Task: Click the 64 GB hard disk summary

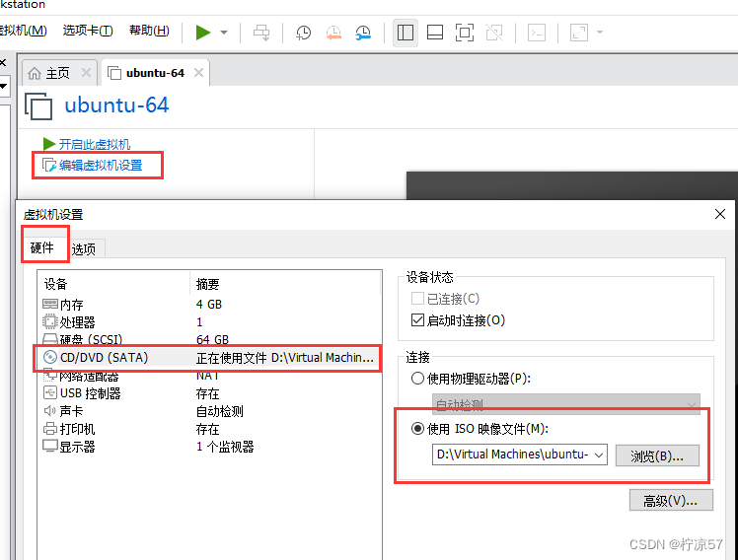Action: (212, 339)
